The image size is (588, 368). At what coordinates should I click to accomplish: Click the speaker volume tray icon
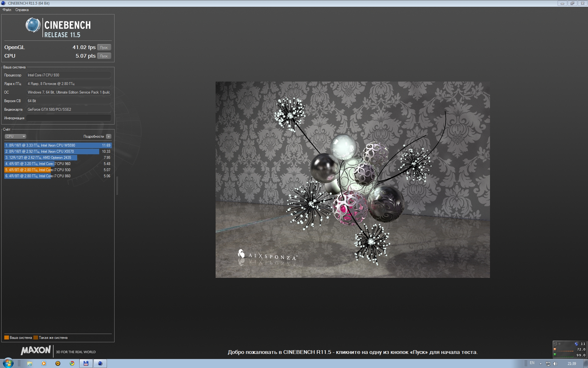point(556,364)
